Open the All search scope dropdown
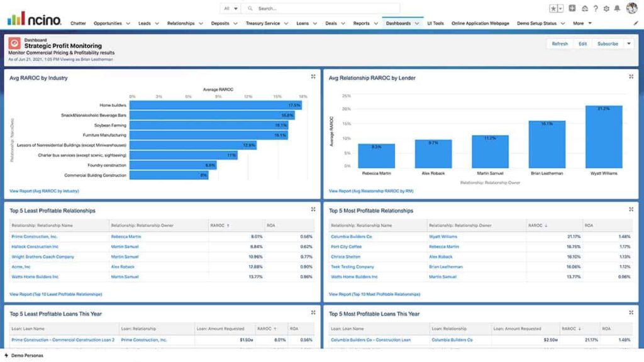The image size is (644, 362). click(x=231, y=8)
